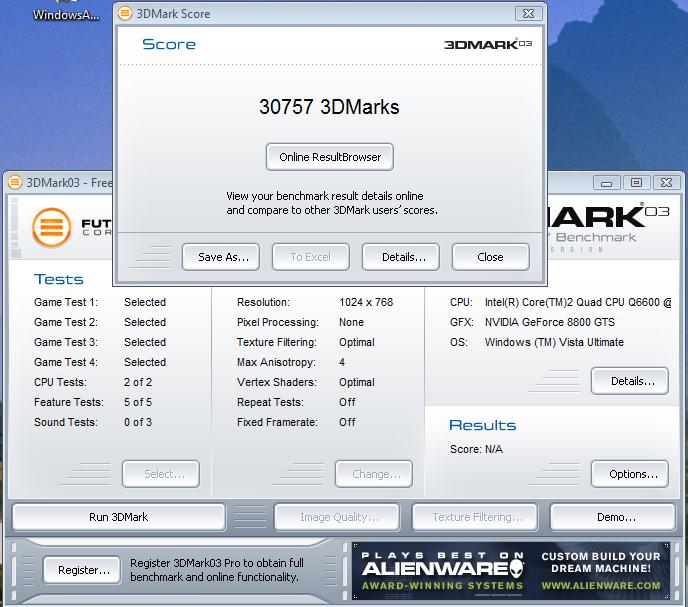Click the 'Score: N/A' result text

click(x=476, y=449)
